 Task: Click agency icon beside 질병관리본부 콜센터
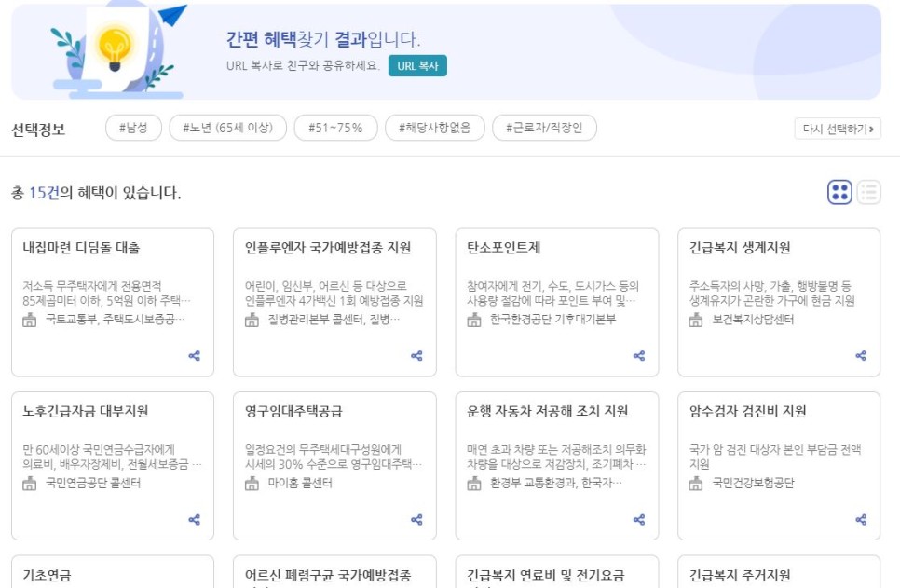click(x=252, y=320)
